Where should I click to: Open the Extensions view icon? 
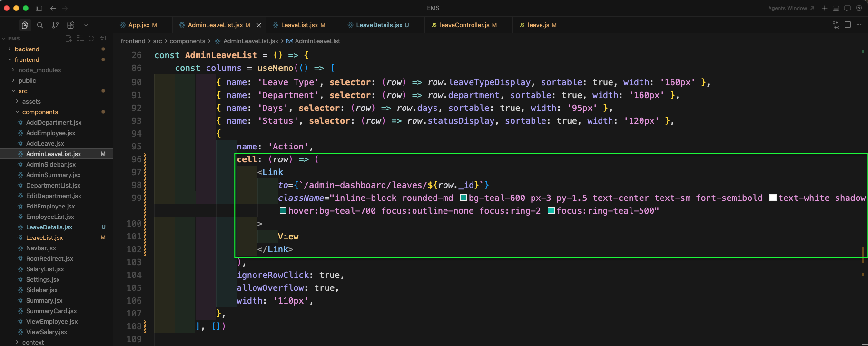point(70,25)
